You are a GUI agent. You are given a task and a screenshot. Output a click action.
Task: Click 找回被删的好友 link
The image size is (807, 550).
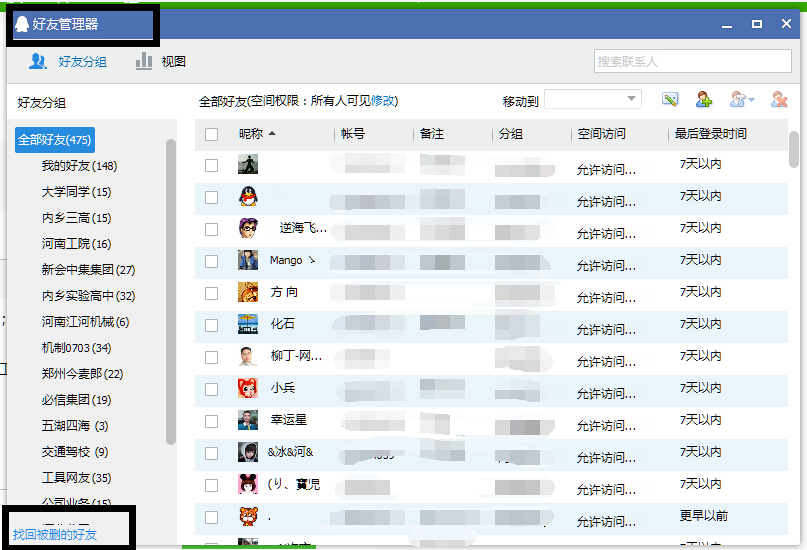55,534
